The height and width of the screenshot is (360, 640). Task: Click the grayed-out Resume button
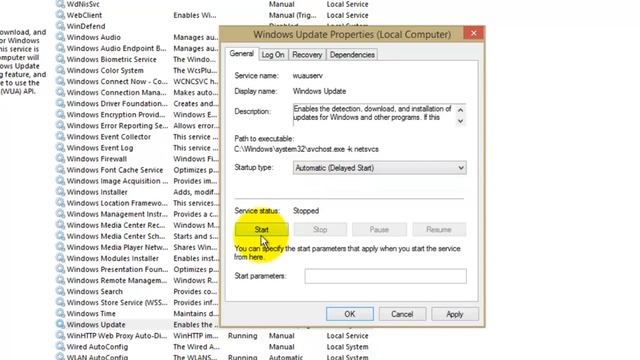pyautogui.click(x=439, y=229)
